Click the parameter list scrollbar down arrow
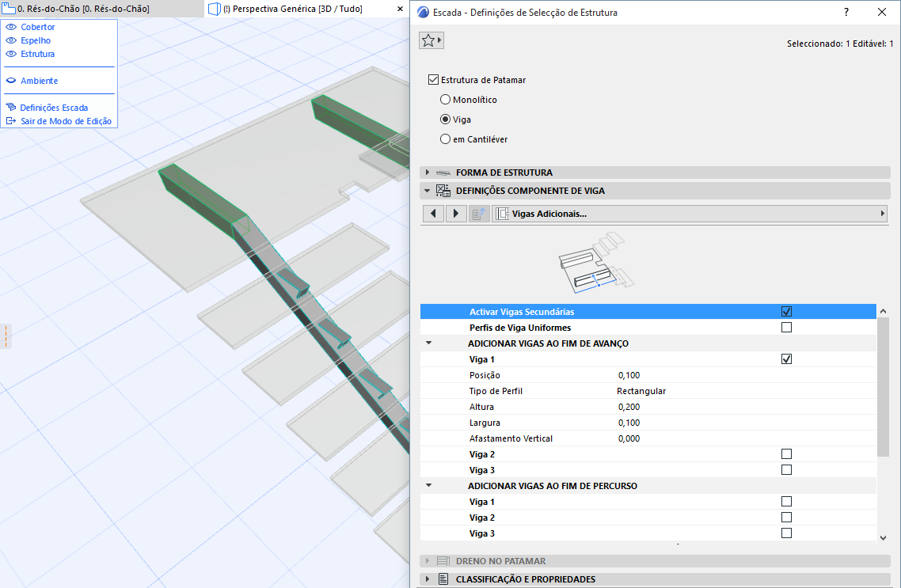The image size is (901, 588). click(x=884, y=537)
